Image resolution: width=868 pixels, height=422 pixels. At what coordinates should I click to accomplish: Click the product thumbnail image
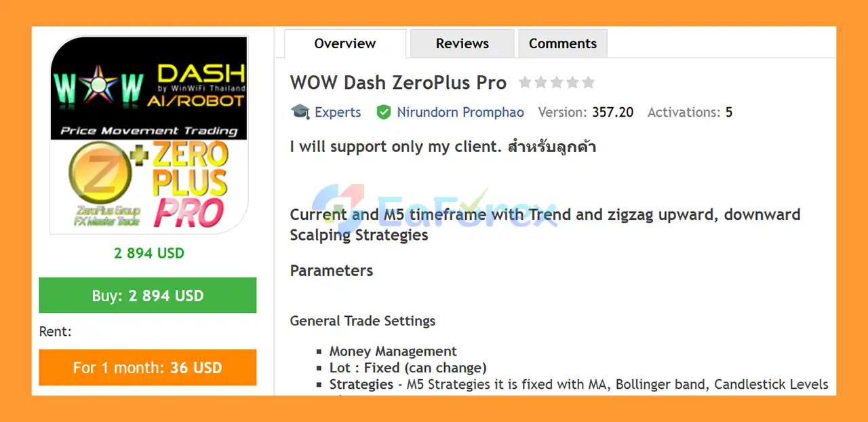[149, 135]
